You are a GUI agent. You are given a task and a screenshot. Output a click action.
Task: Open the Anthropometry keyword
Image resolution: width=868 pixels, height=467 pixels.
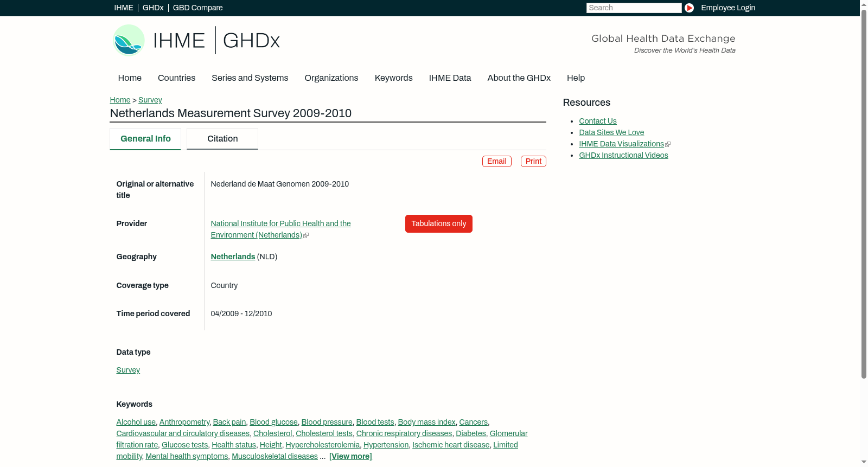[x=184, y=422]
